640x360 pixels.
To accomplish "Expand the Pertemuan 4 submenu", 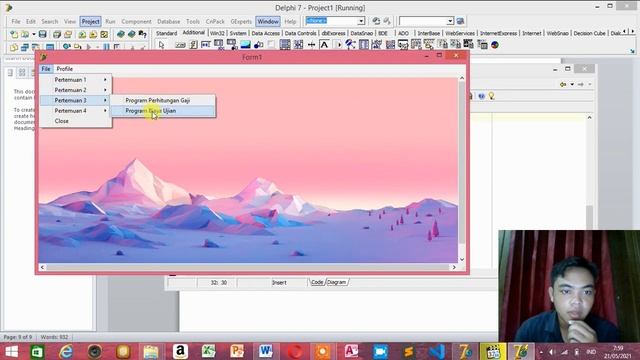I will 76,111.
